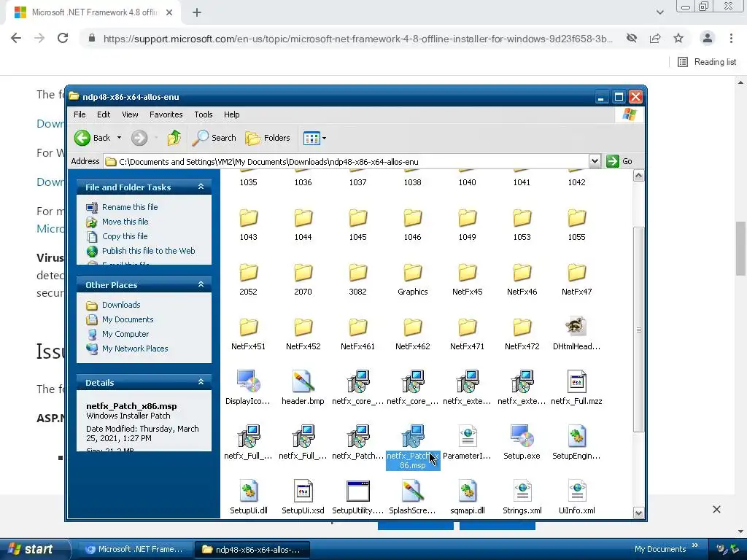Select the ParameterInfo xml file

(468, 436)
